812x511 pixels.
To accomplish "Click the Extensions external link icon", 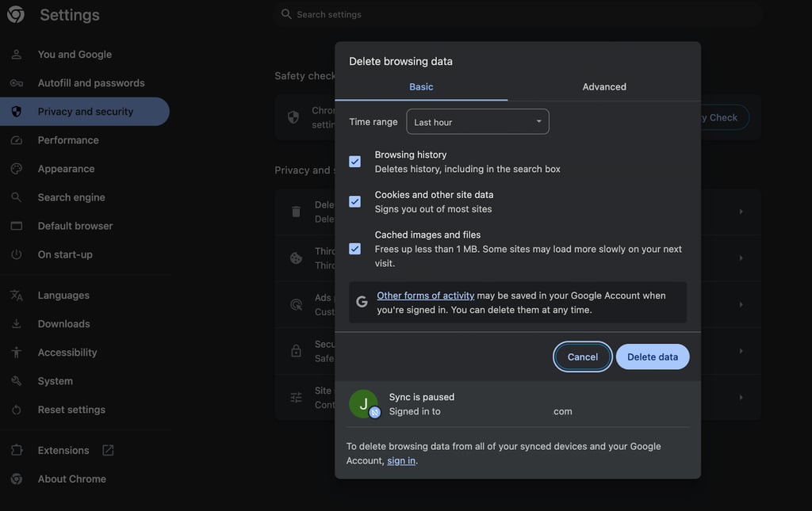I will (108, 451).
